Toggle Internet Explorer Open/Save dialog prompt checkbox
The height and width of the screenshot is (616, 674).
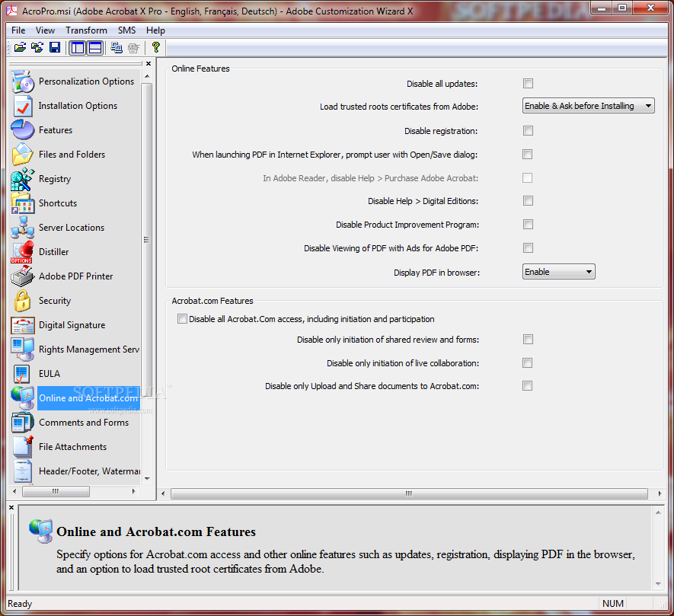(x=528, y=155)
